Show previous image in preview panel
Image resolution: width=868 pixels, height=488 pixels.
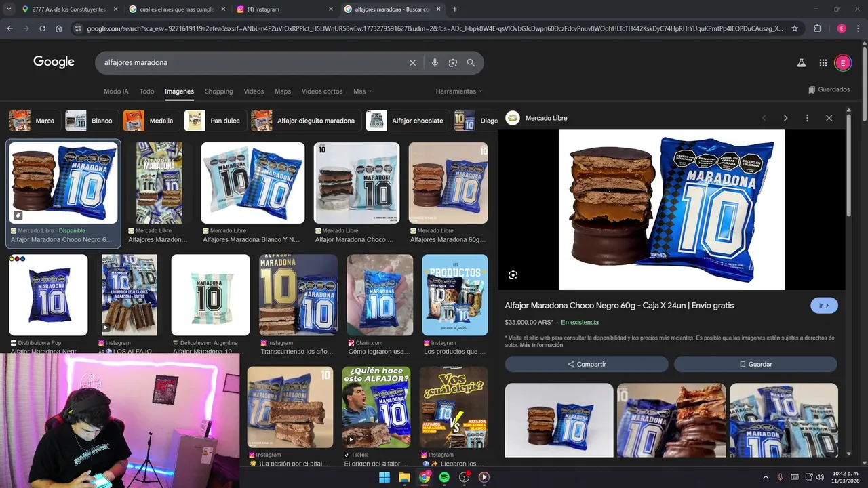(x=764, y=118)
